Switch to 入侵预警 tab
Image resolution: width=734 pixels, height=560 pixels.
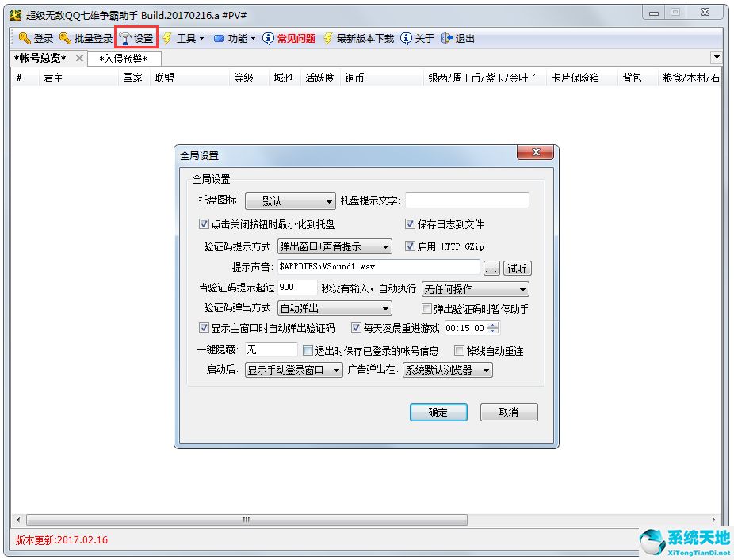(x=124, y=59)
